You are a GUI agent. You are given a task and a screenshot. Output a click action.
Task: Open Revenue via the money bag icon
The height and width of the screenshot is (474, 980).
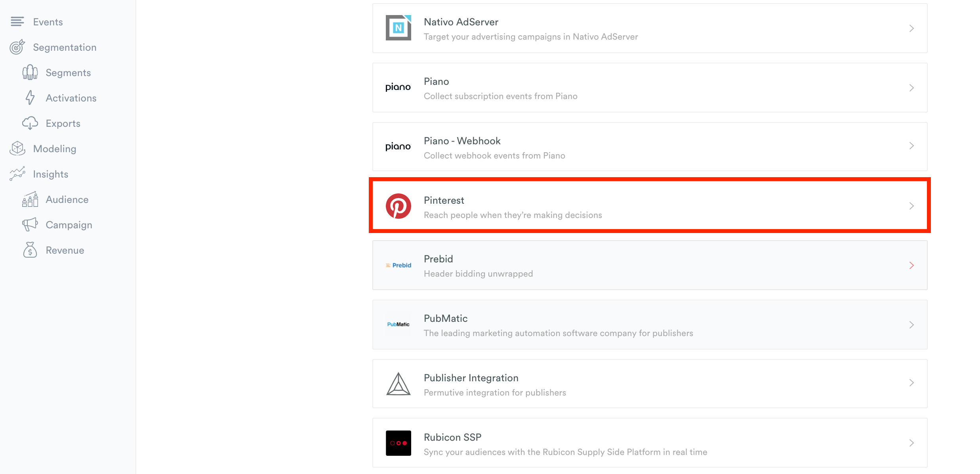pos(30,250)
